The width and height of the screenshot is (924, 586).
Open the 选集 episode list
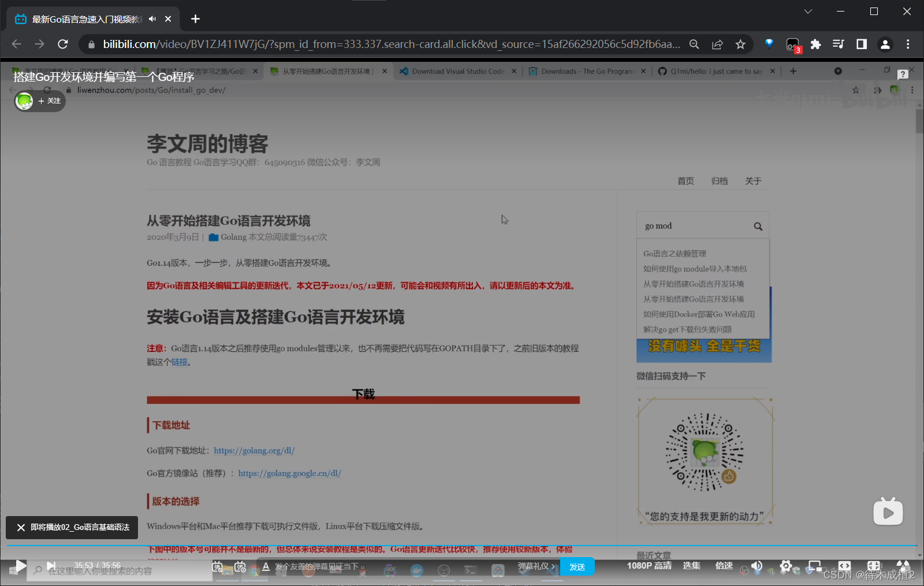click(691, 566)
